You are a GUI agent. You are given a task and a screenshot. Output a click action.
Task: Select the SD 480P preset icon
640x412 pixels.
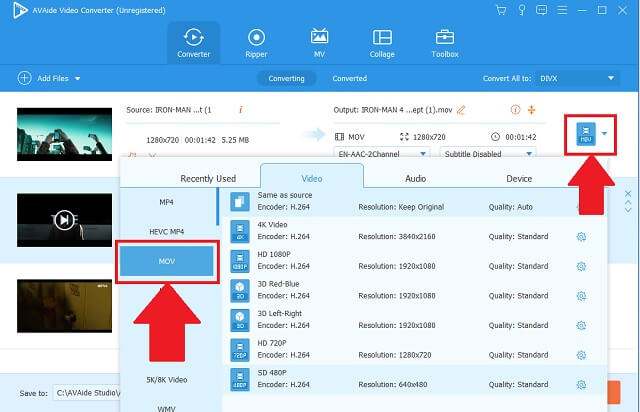[x=240, y=379]
